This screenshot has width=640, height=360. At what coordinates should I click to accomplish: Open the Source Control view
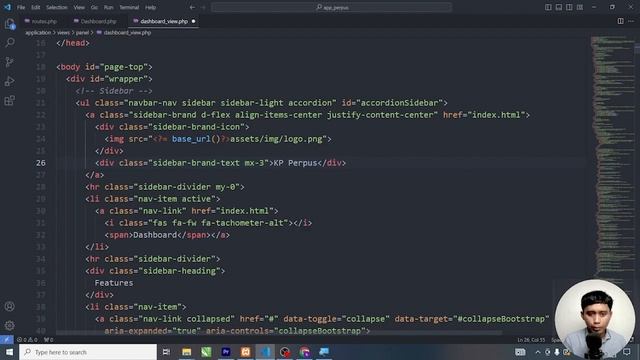pyautogui.click(x=10, y=62)
